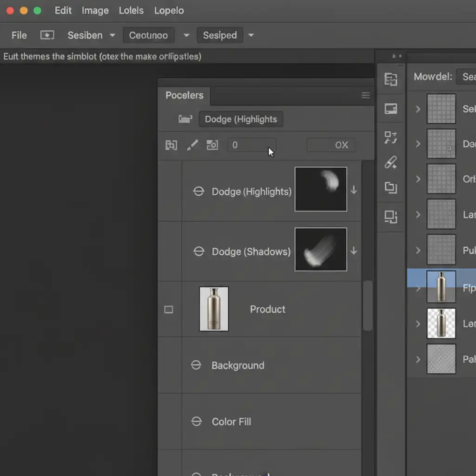Click the pencil icon in the Poceters toolbar

coord(192,145)
